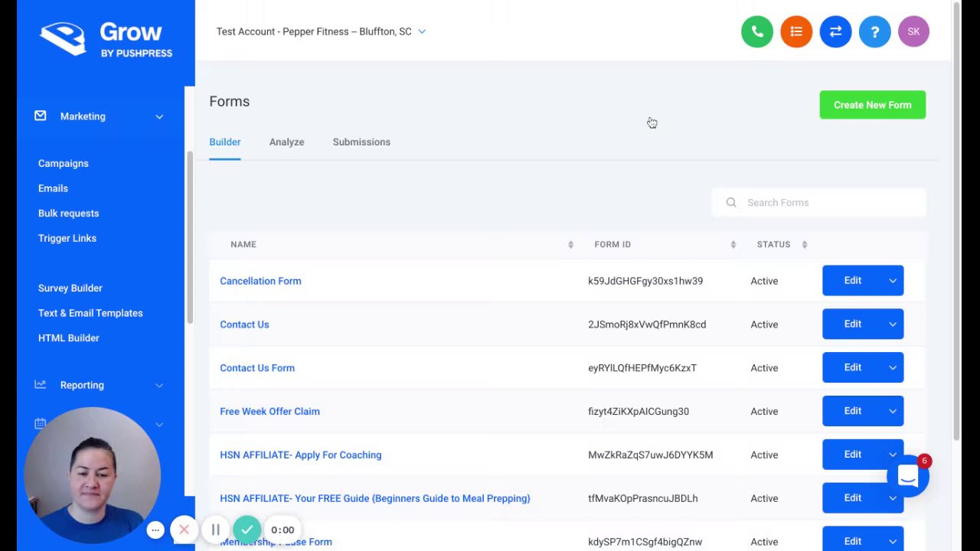Switch to the Analyze tab

pos(286,142)
